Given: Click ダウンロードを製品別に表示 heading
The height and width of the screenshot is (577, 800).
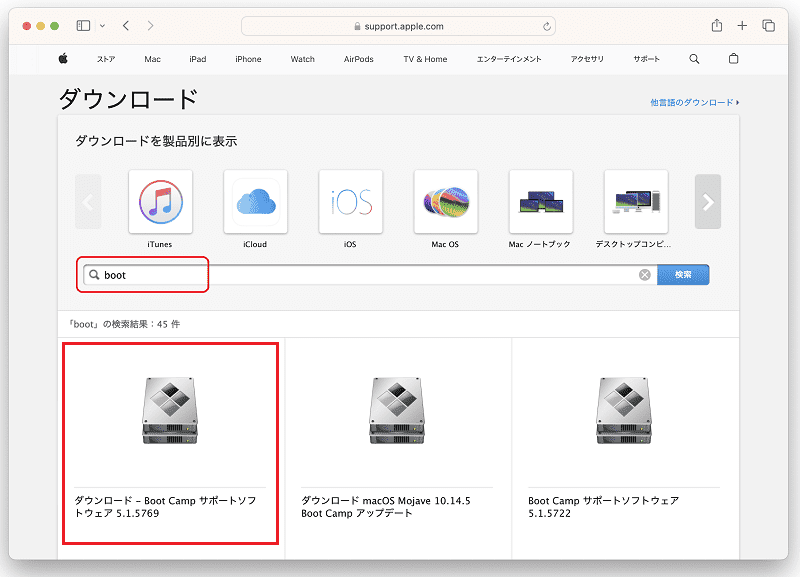Looking at the screenshot, I should click(156, 141).
